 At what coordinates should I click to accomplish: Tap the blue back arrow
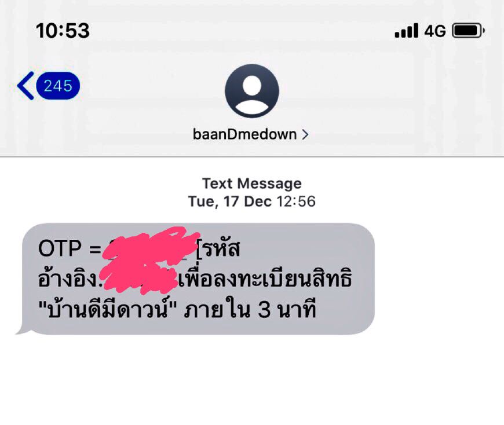click(x=25, y=86)
